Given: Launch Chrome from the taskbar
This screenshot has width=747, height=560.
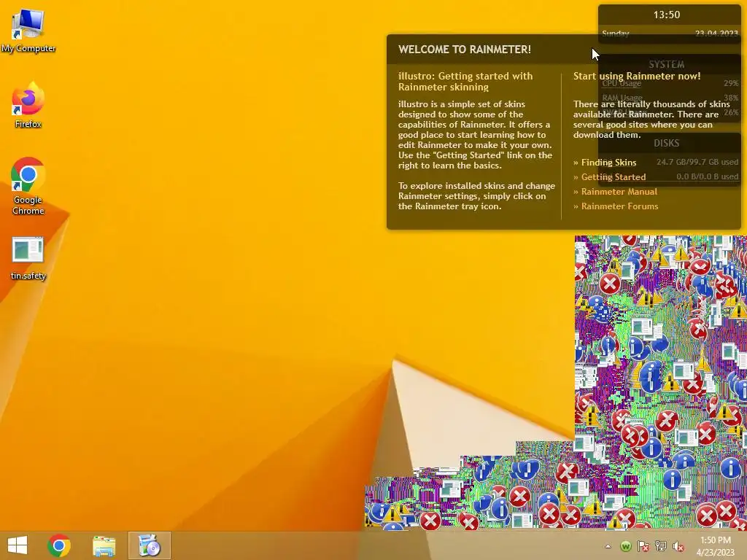Looking at the screenshot, I should pos(59,545).
